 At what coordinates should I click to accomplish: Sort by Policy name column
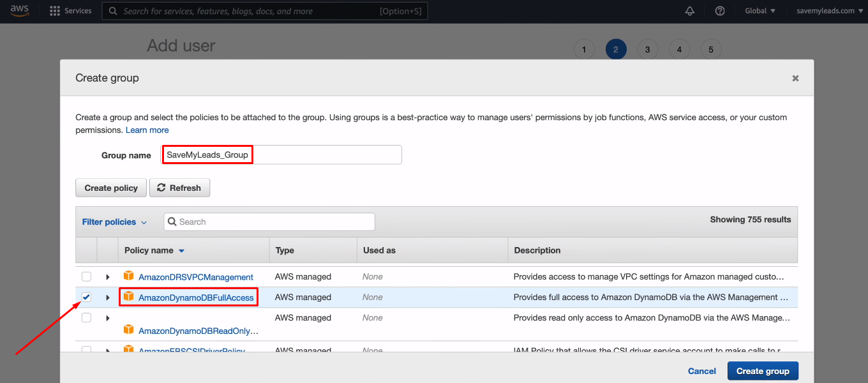point(154,250)
